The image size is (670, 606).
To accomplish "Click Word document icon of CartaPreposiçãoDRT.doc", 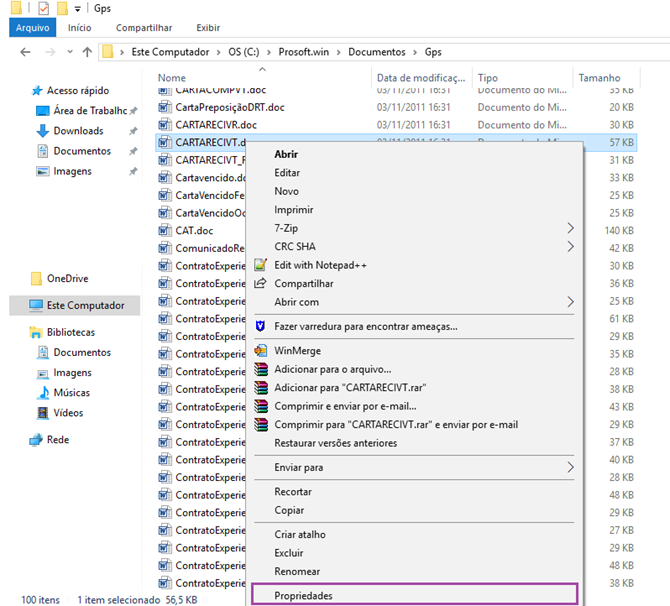I will 165,107.
